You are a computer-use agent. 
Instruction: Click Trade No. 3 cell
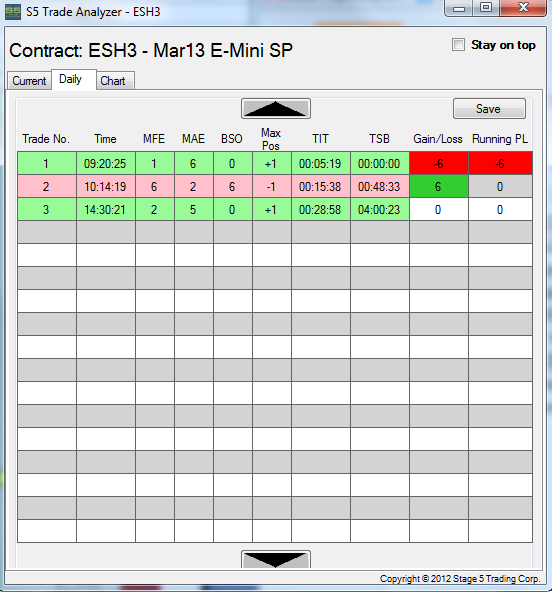(47, 210)
